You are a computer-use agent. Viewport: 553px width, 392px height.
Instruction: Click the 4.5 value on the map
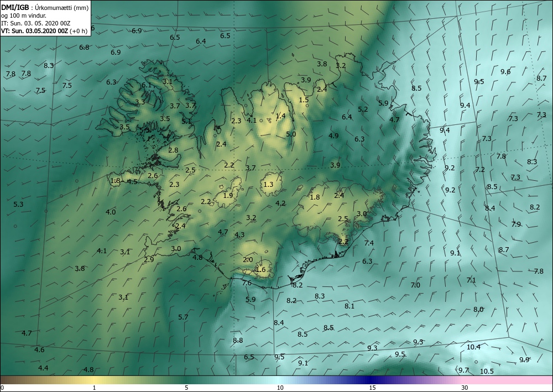(x=132, y=182)
